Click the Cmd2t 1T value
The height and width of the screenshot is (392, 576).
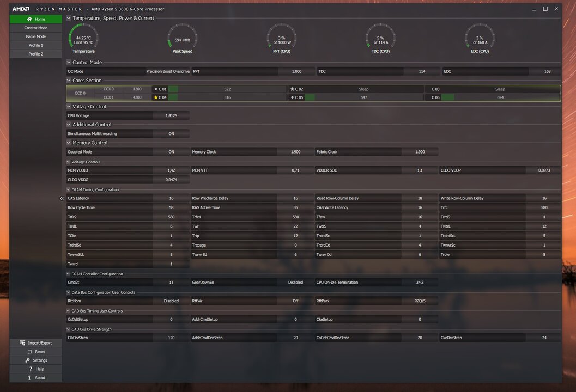click(171, 282)
